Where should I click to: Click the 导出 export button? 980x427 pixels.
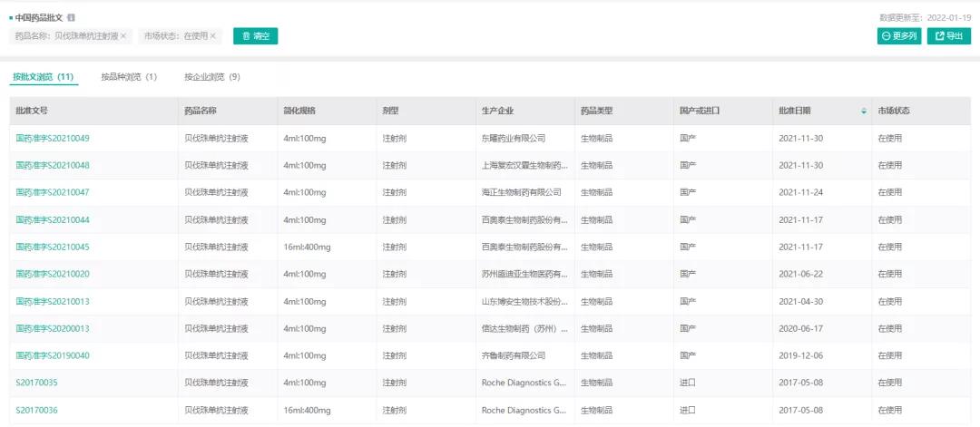coord(948,36)
